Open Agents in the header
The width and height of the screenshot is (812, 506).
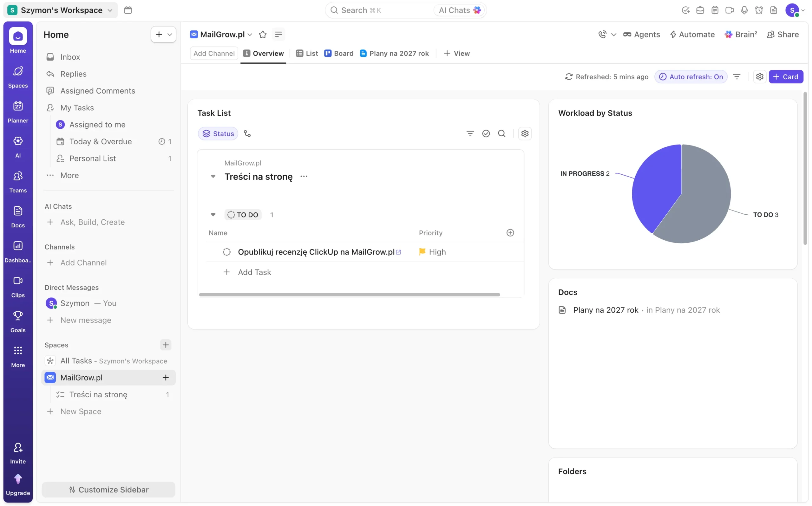click(641, 35)
